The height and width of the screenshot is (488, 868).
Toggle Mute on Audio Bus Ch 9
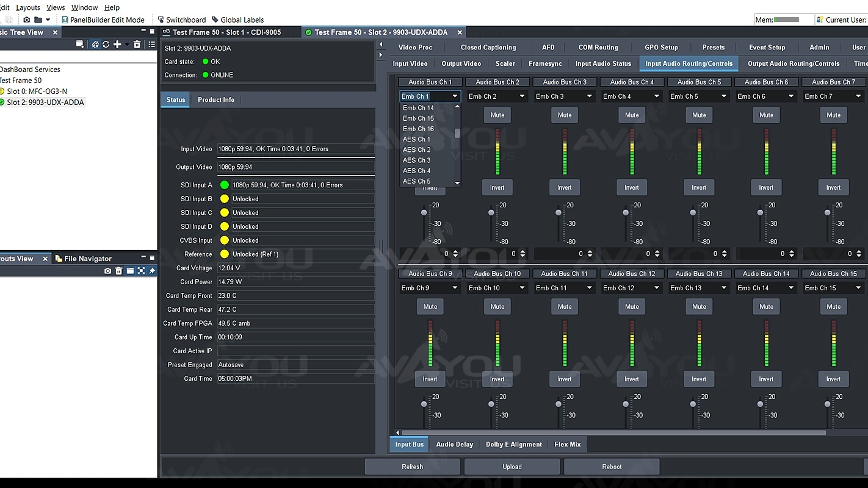click(430, 307)
